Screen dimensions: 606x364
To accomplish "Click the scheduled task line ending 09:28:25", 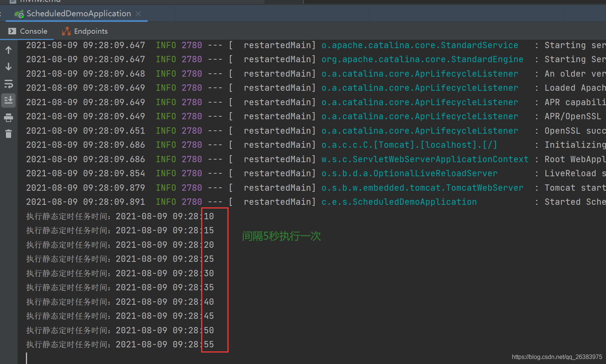I will pos(120,259).
